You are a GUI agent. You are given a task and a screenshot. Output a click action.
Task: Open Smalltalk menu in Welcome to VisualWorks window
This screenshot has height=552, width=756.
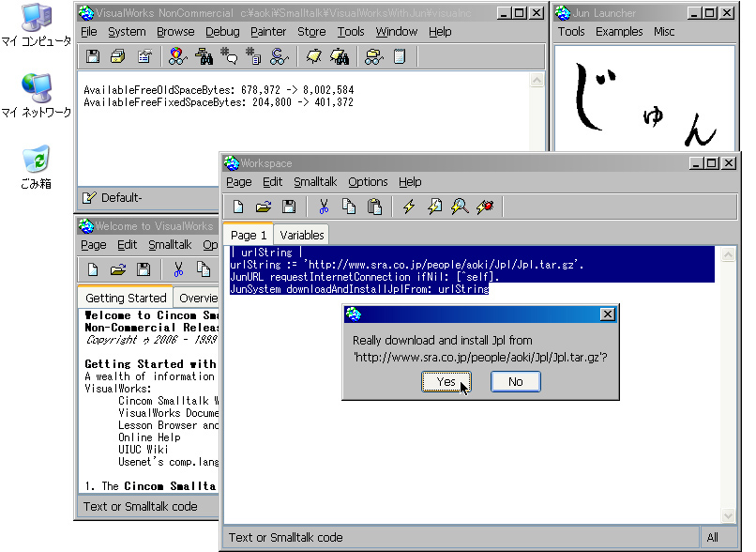point(170,245)
